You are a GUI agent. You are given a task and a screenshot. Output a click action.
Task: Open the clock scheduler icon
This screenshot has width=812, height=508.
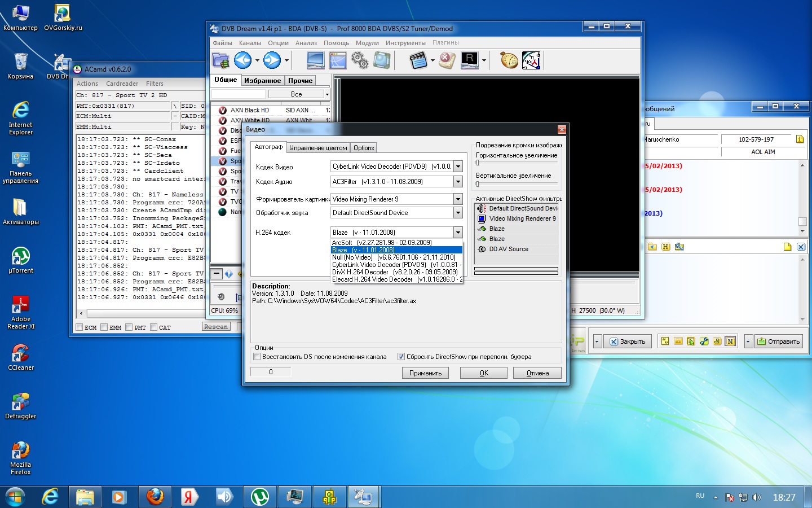click(x=531, y=60)
